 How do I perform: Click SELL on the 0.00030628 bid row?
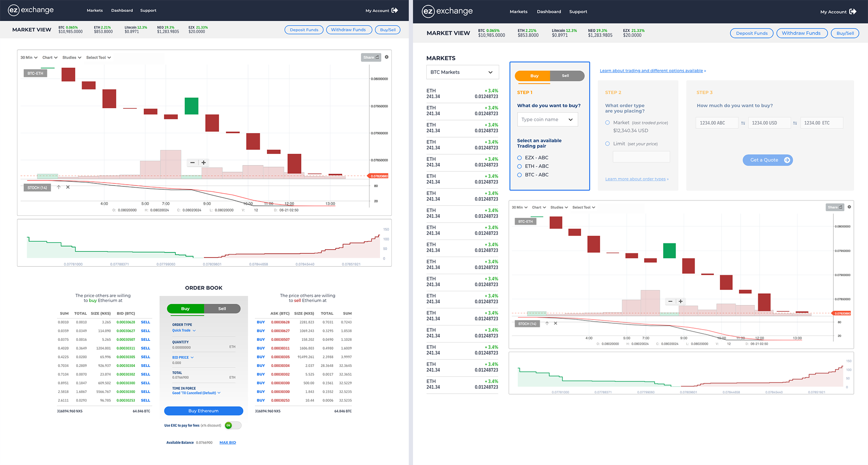point(145,322)
